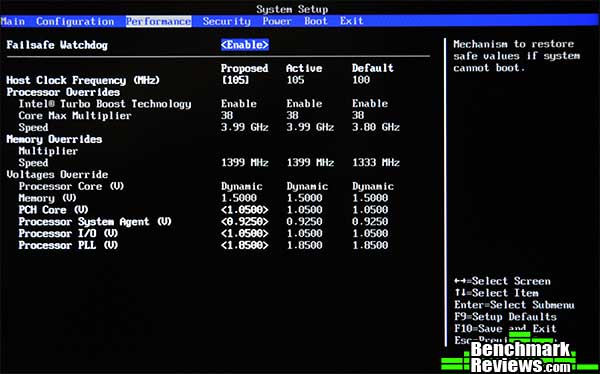This screenshot has height=374, width=600.
Task: Go to the Security tab
Action: tap(227, 21)
